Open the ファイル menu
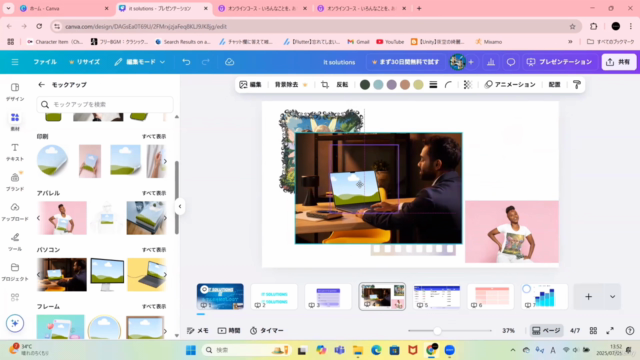Screen dimensions: 640x360 45,62
